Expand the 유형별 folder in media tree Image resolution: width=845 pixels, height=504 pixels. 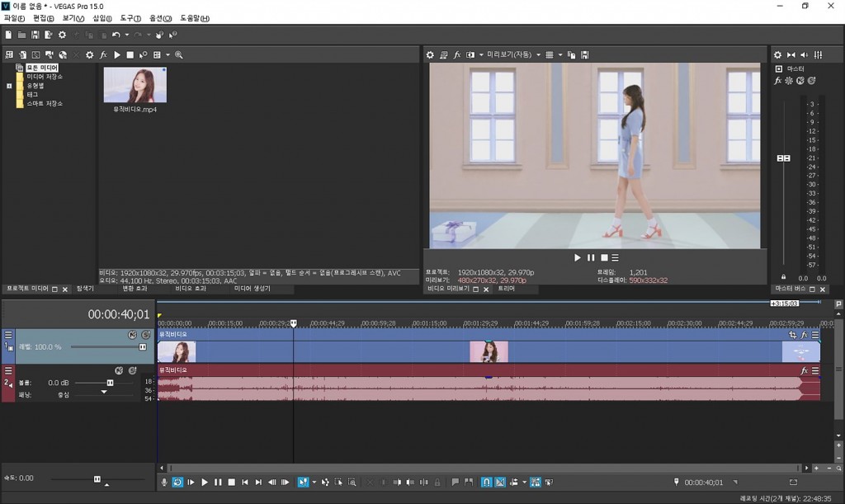(x=9, y=86)
